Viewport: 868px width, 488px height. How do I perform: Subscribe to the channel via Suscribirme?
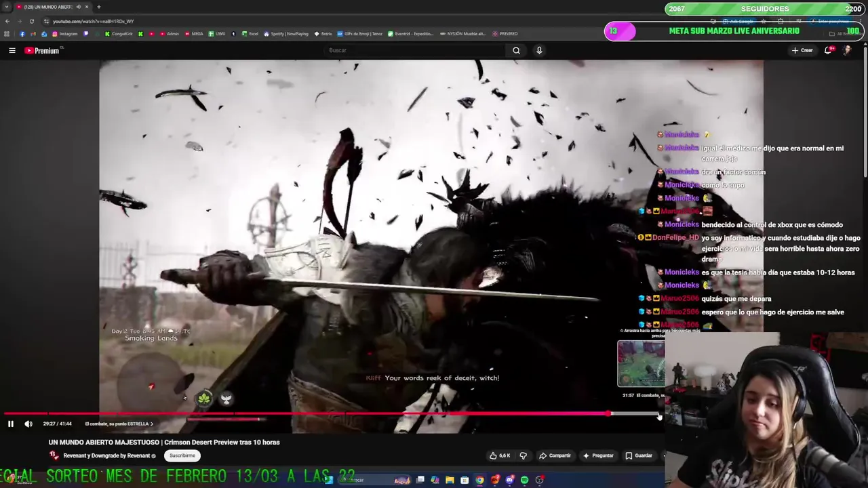pyautogui.click(x=182, y=455)
